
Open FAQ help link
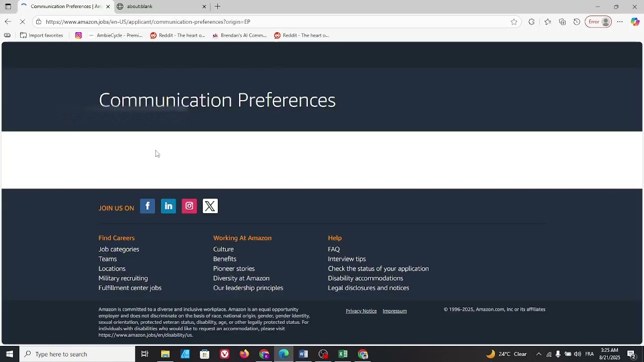click(x=334, y=249)
